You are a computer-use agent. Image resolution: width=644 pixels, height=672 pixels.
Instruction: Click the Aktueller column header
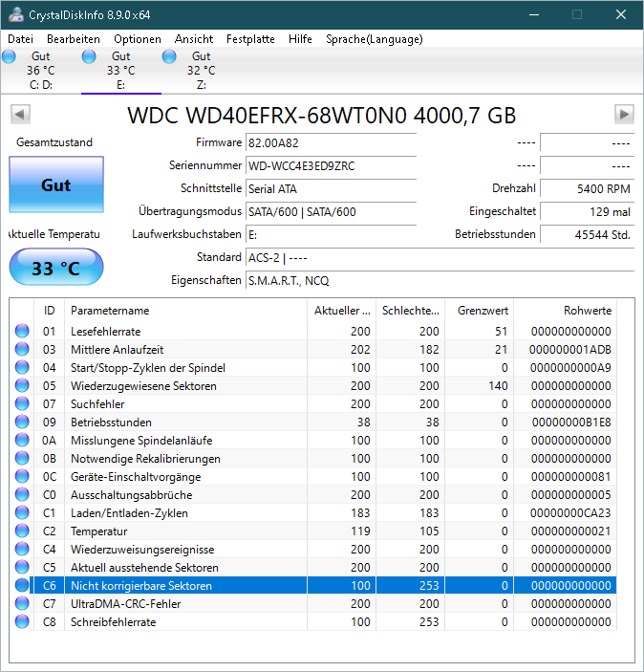click(341, 311)
